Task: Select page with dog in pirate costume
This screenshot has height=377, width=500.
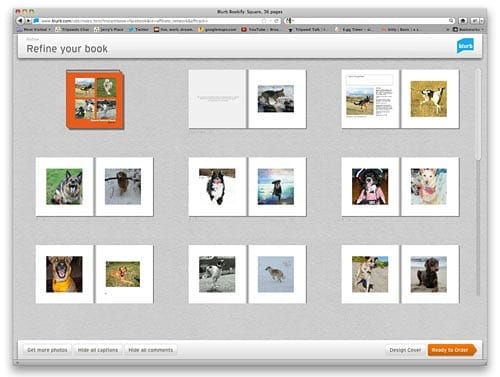Action: coord(370,187)
